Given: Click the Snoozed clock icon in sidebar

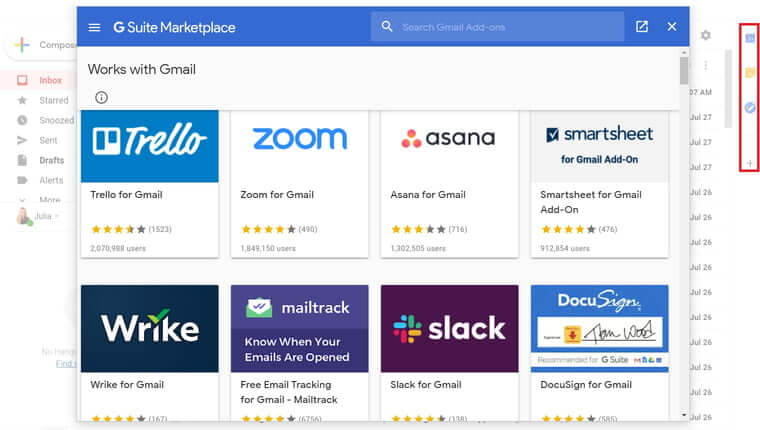Looking at the screenshot, I should pyautogui.click(x=22, y=120).
